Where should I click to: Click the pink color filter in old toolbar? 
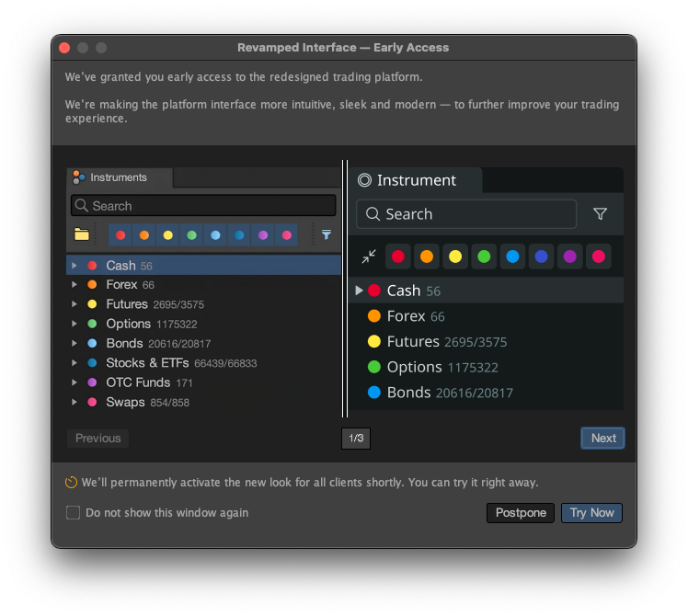point(287,235)
